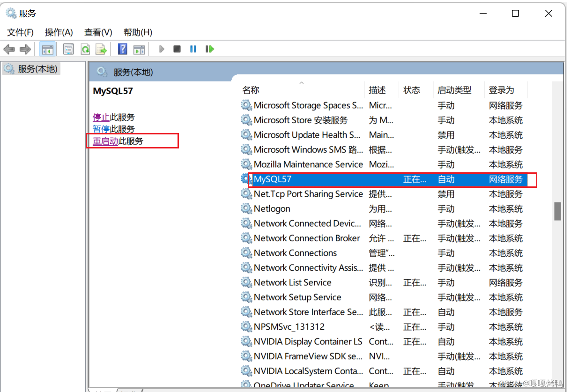The height and width of the screenshot is (392, 570).
Task: Toggle the action pane display
Action: 139,49
